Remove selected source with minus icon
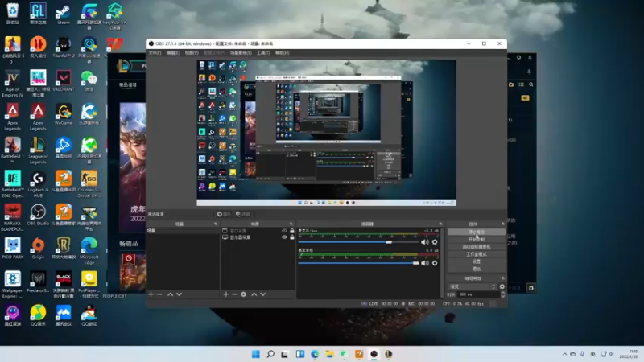 coord(234,294)
